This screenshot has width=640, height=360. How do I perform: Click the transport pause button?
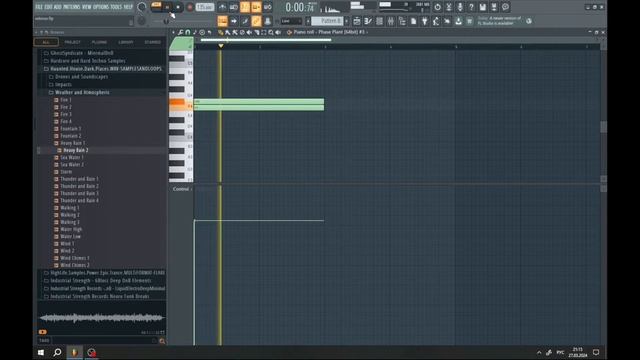coord(167,7)
